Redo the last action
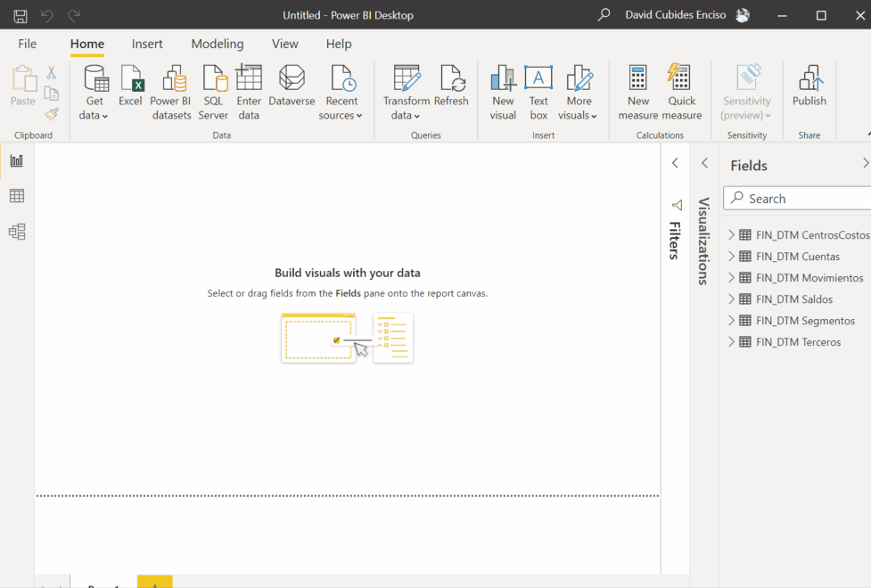The width and height of the screenshot is (871, 588). [74, 15]
